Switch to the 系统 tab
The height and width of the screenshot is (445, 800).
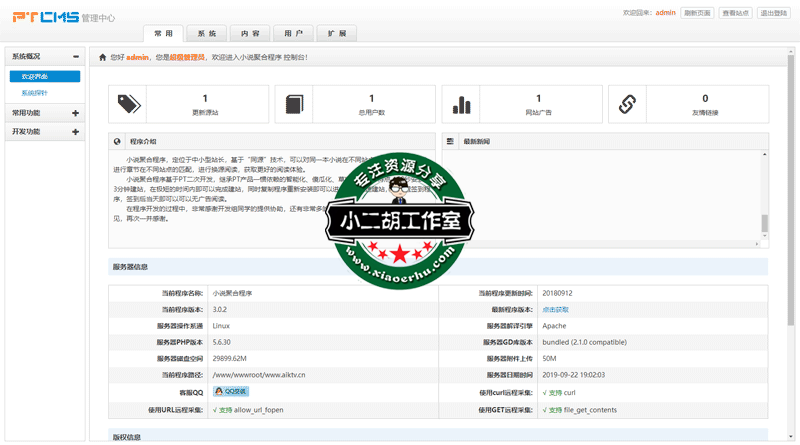pyautogui.click(x=205, y=33)
